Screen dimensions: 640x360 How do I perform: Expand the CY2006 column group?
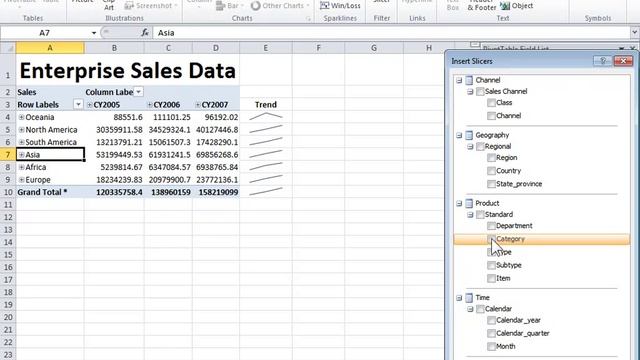point(150,105)
